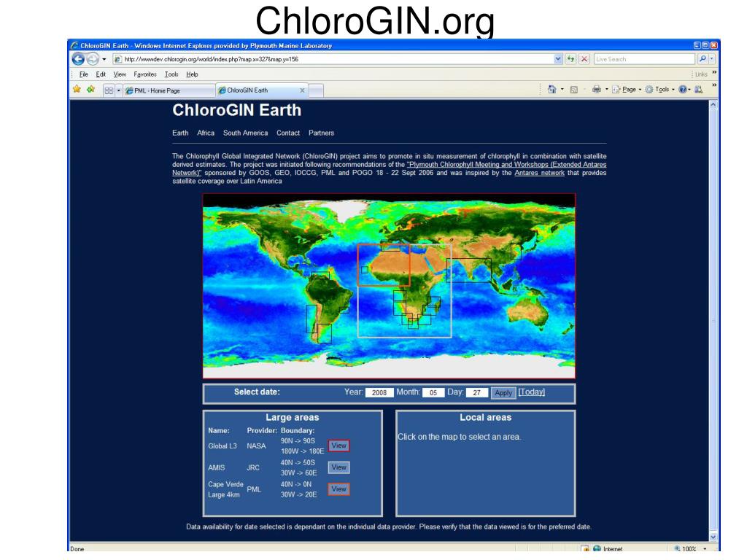Open the Contact page link

pos(288,133)
